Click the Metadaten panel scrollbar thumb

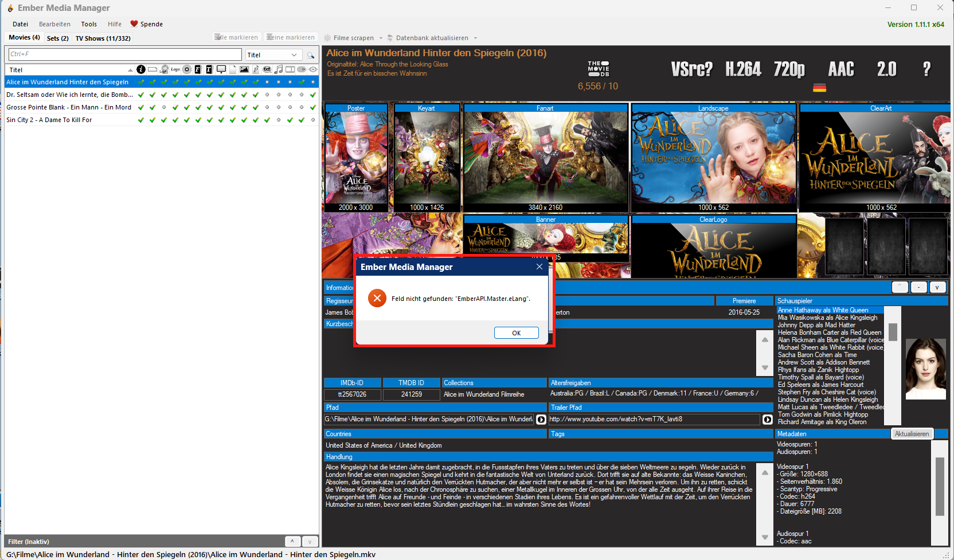[940, 487]
